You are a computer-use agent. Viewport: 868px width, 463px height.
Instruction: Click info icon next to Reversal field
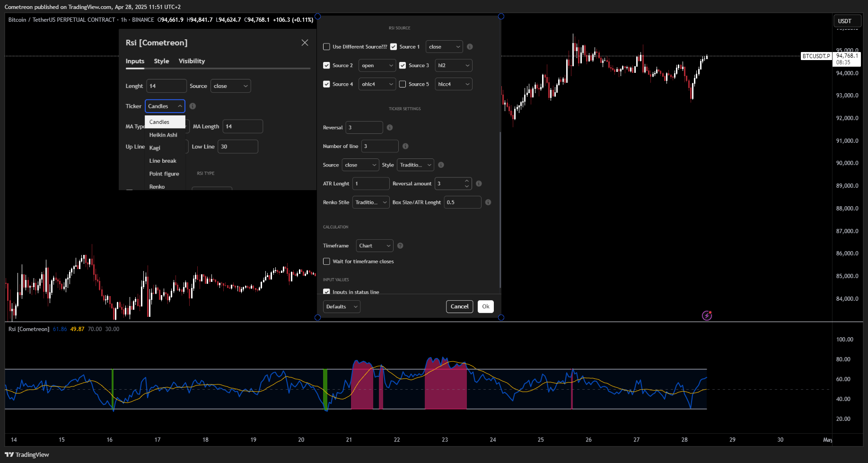pos(390,128)
